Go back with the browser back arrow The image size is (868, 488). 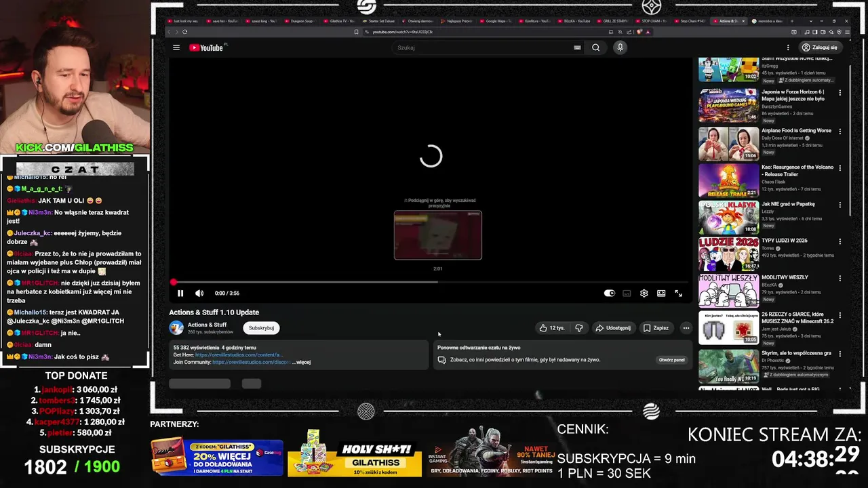pos(169,32)
